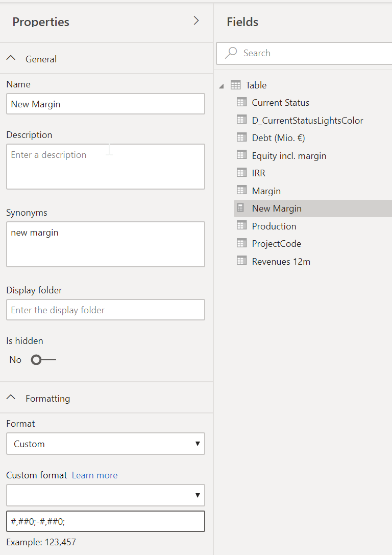Click the Current Status column icon
The height and width of the screenshot is (555, 392).
[242, 102]
